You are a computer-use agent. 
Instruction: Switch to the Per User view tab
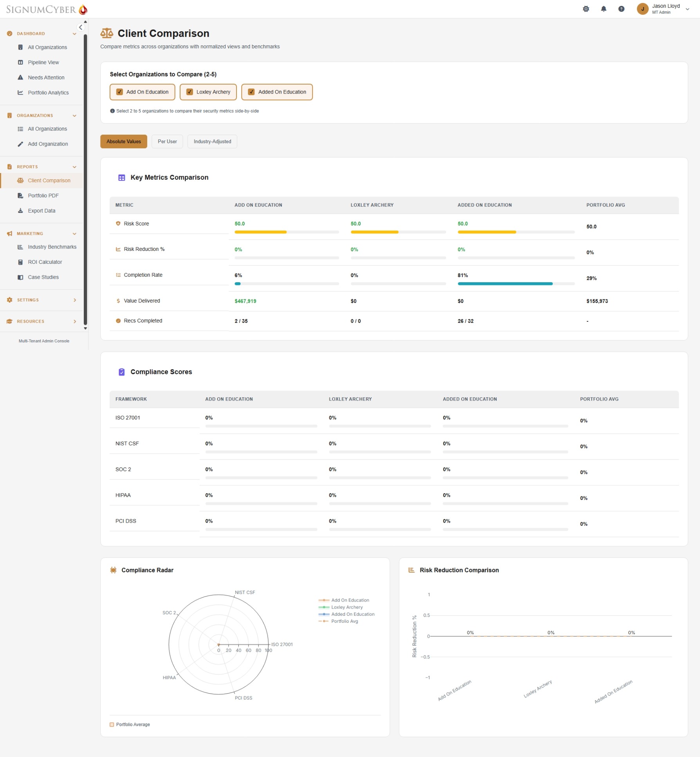coord(167,141)
